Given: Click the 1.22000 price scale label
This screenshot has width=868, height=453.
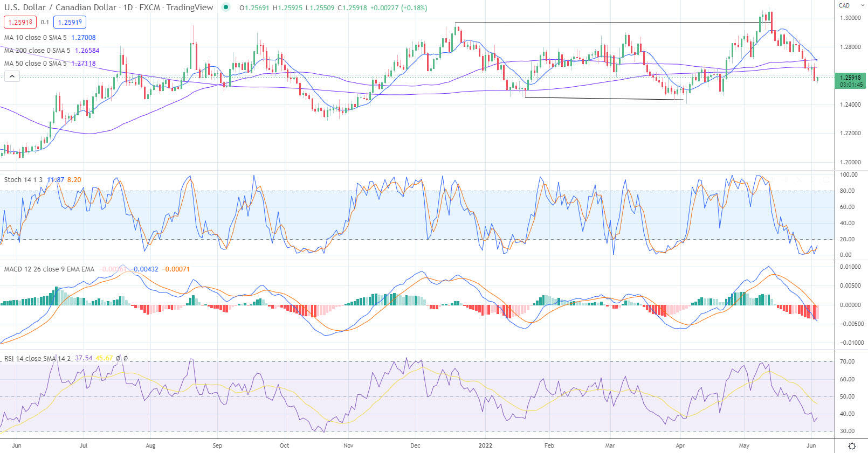Looking at the screenshot, I should [x=850, y=133].
